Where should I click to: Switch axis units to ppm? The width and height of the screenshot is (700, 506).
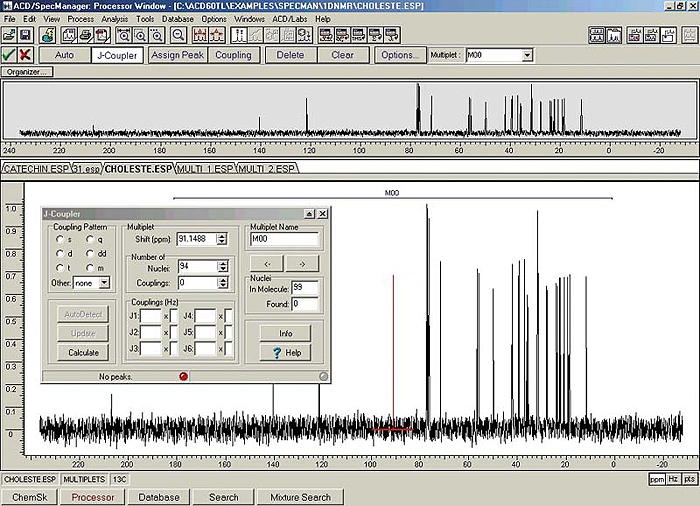click(657, 479)
